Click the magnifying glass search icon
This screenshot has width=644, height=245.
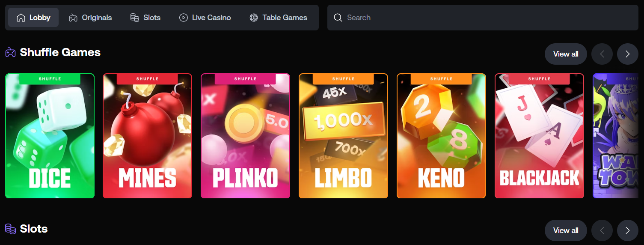[x=338, y=18]
